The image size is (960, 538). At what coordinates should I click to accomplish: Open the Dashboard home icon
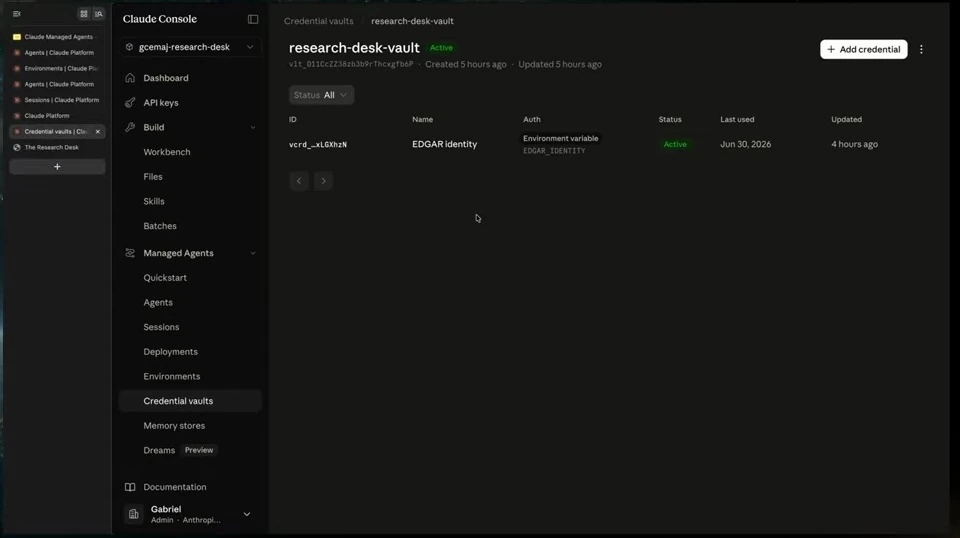[x=130, y=78]
